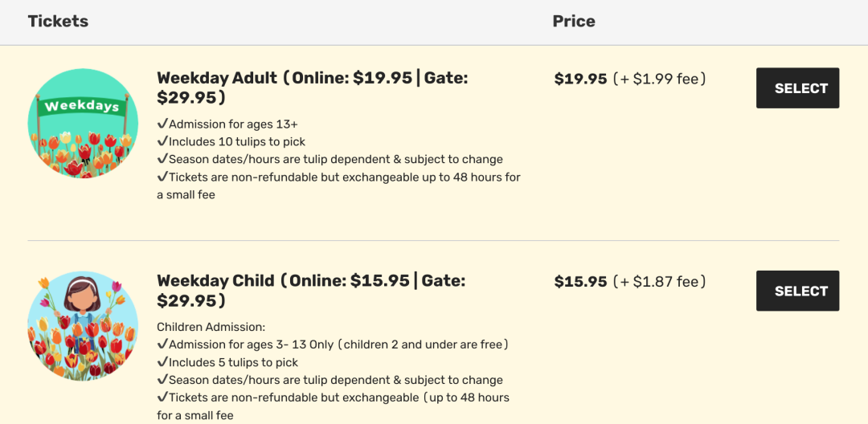Click checkmark beside Admission for ages 13+
The width and height of the screenshot is (868, 424).
[162, 124]
